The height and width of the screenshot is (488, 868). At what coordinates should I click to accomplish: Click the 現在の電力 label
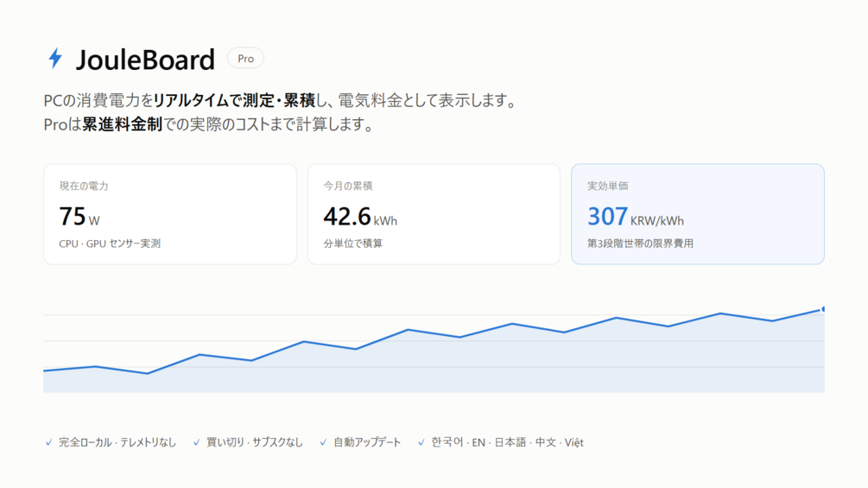84,186
